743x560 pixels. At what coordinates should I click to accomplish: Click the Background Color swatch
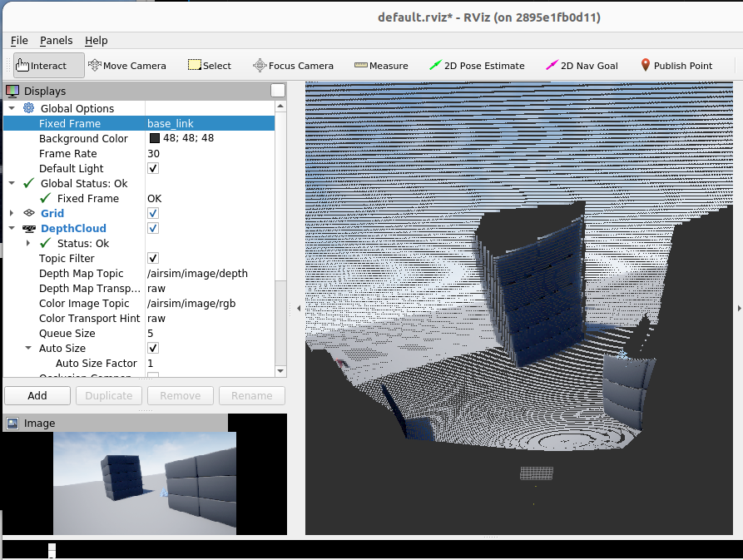pyautogui.click(x=154, y=139)
